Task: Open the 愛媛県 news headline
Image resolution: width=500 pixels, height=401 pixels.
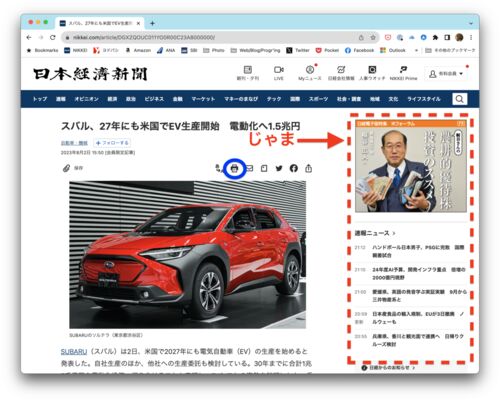Action: click(x=419, y=296)
